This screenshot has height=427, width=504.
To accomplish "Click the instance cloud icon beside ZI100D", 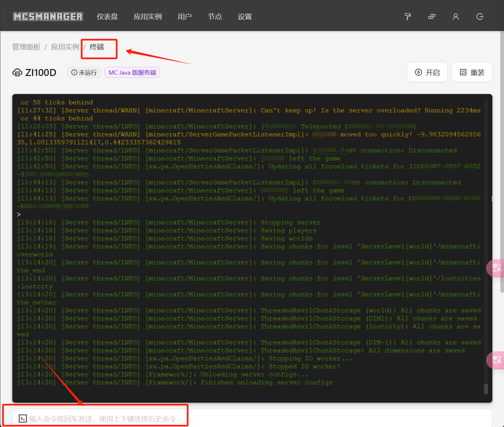I will 17,73.
